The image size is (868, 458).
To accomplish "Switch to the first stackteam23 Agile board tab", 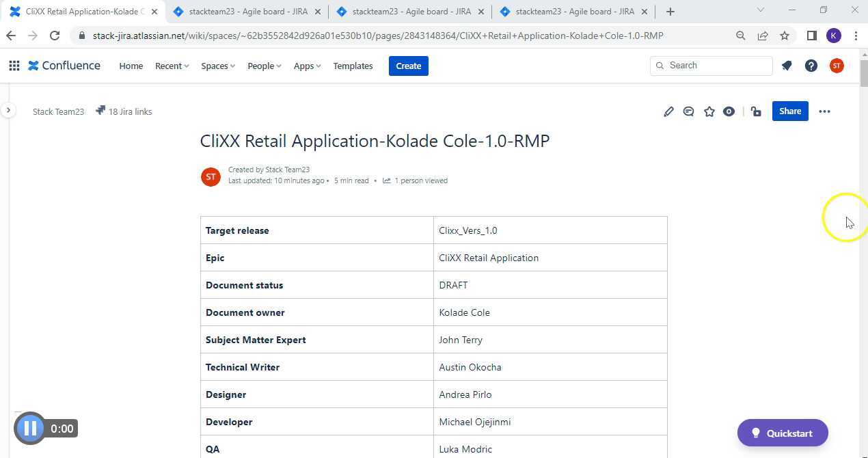I will (244, 12).
